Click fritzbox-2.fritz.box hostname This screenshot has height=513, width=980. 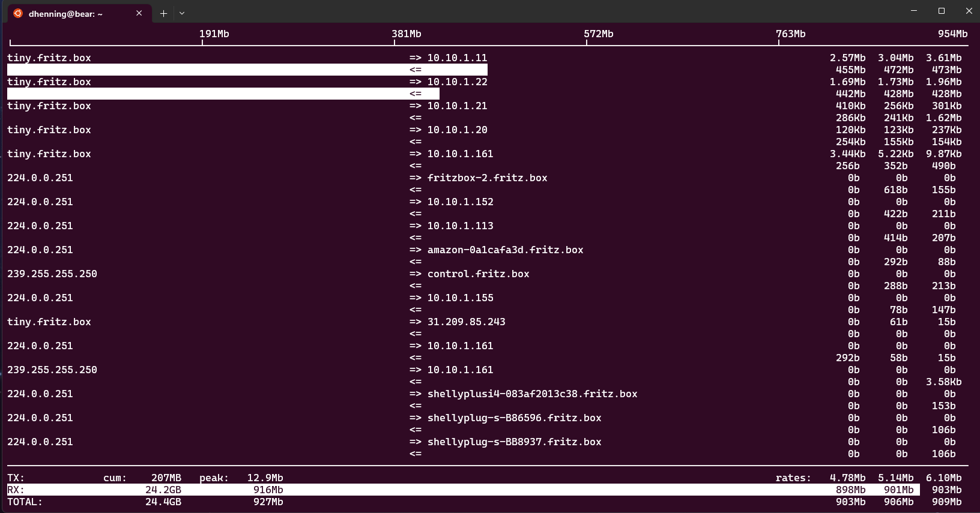[x=487, y=178]
